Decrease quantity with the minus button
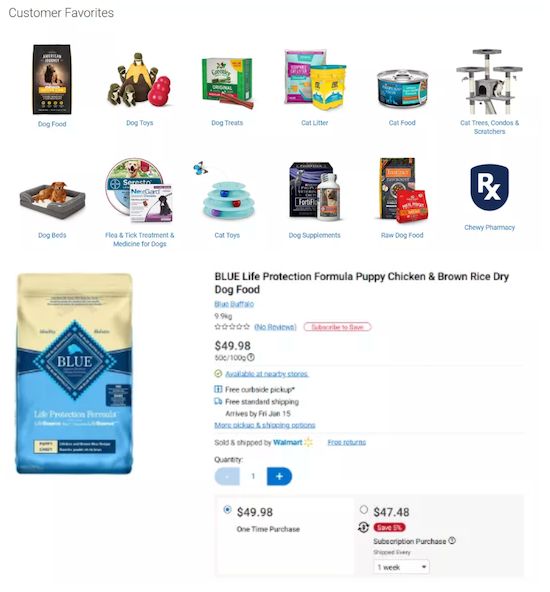 (227, 476)
